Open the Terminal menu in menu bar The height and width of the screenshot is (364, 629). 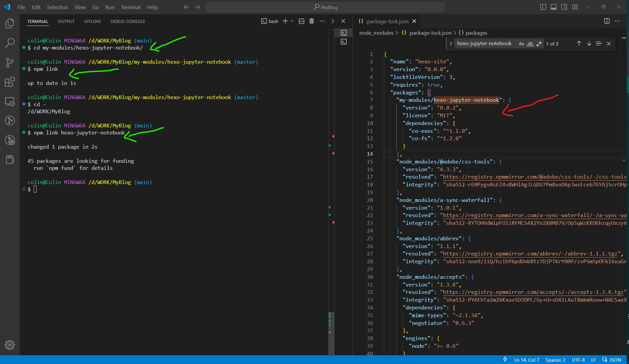(131, 7)
